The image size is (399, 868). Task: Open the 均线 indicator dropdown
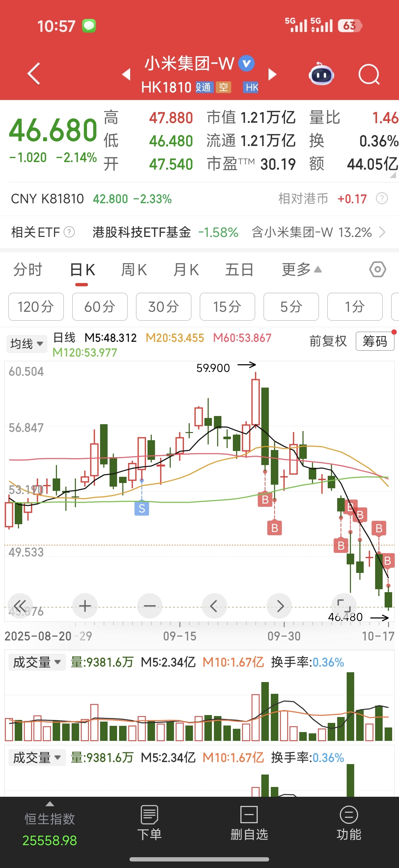26,344
